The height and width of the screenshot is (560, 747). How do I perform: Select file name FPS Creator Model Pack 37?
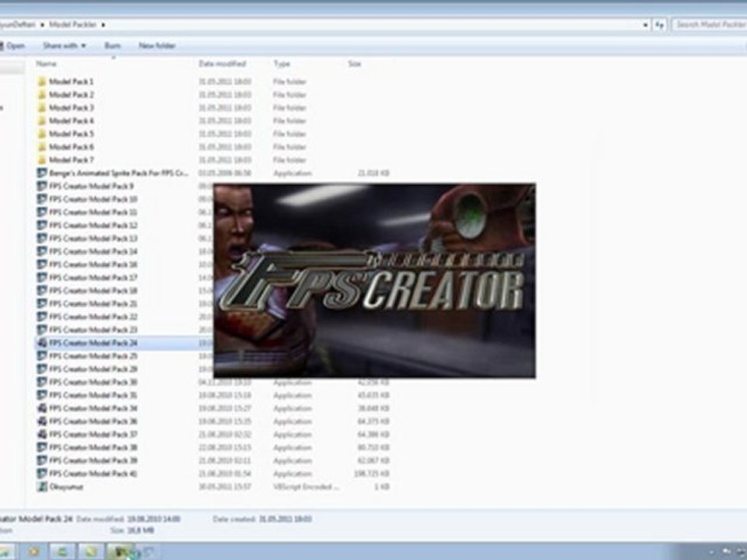point(93,434)
